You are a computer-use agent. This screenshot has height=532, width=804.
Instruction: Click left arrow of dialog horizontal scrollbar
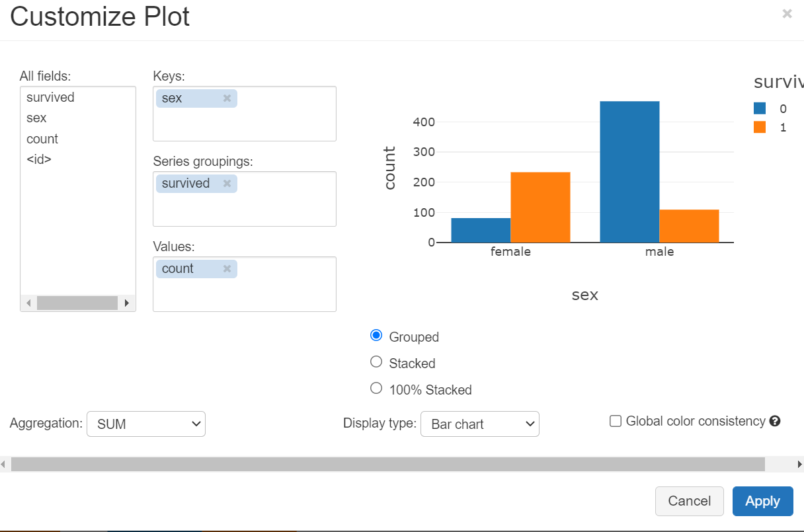3,465
